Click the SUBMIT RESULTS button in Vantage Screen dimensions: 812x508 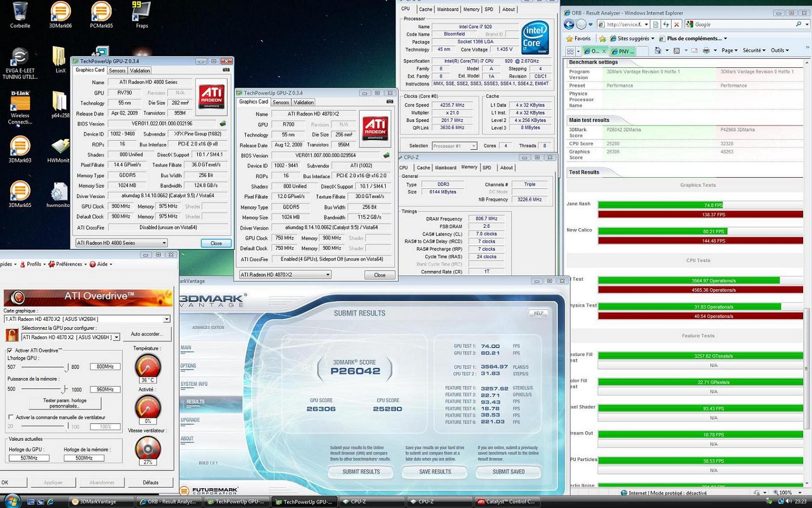pyautogui.click(x=361, y=472)
